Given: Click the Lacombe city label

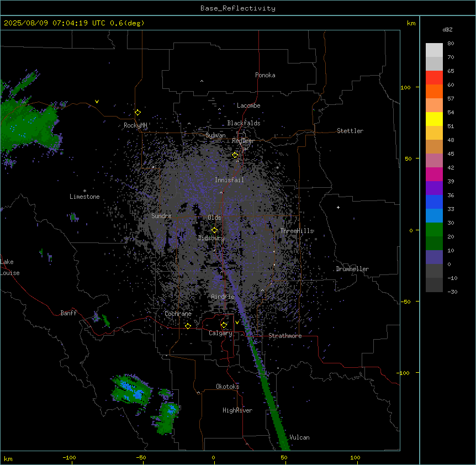Looking at the screenshot, I should 248,105.
